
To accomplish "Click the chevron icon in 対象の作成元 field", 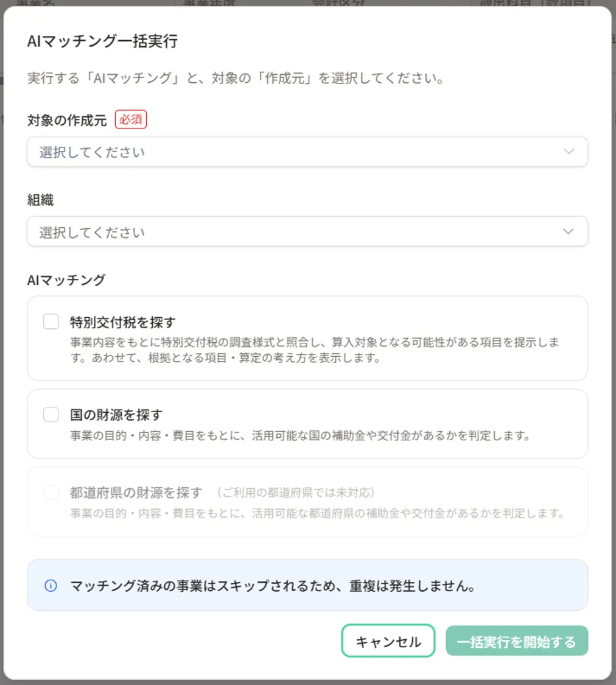I will pyautogui.click(x=569, y=152).
